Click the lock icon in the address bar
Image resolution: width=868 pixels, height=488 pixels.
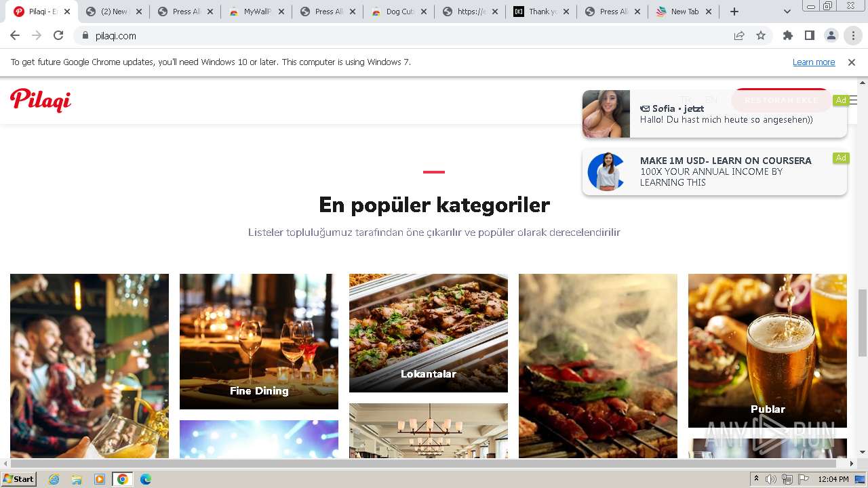[85, 36]
